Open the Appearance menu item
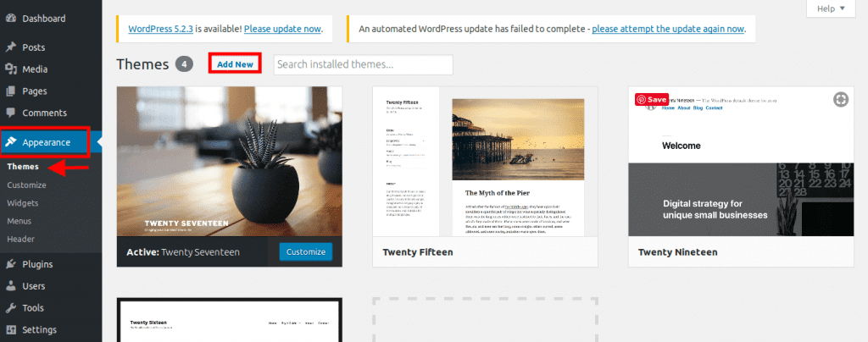This screenshot has width=868, height=342. click(x=45, y=142)
